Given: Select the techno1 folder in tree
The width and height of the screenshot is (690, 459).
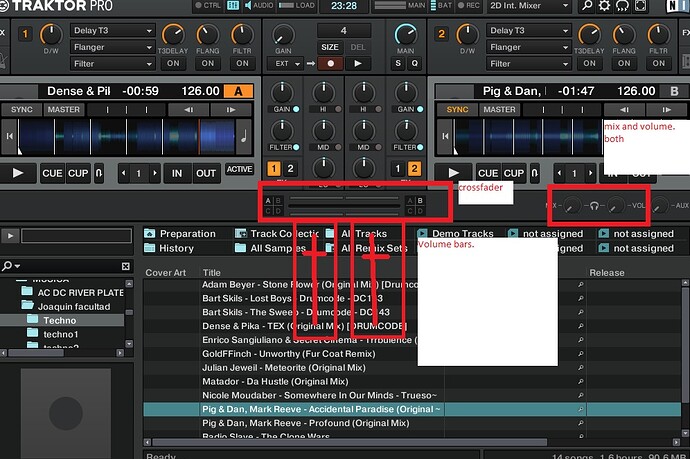Looking at the screenshot, I should point(61,334).
